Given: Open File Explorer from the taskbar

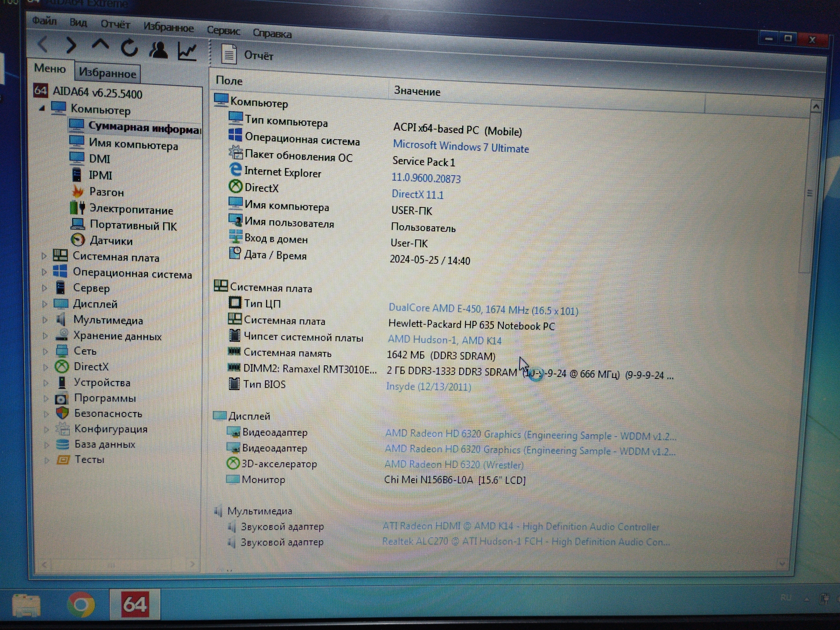Looking at the screenshot, I should 26,605.
